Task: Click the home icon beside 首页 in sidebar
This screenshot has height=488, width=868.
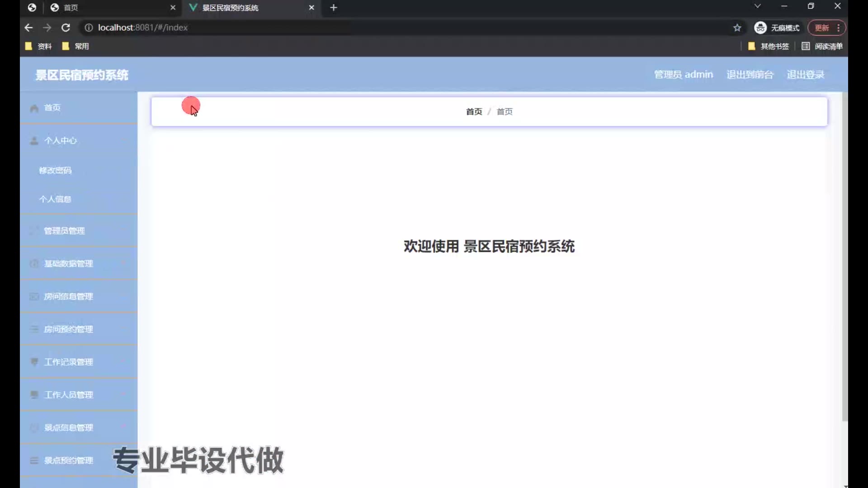Action: tap(34, 108)
